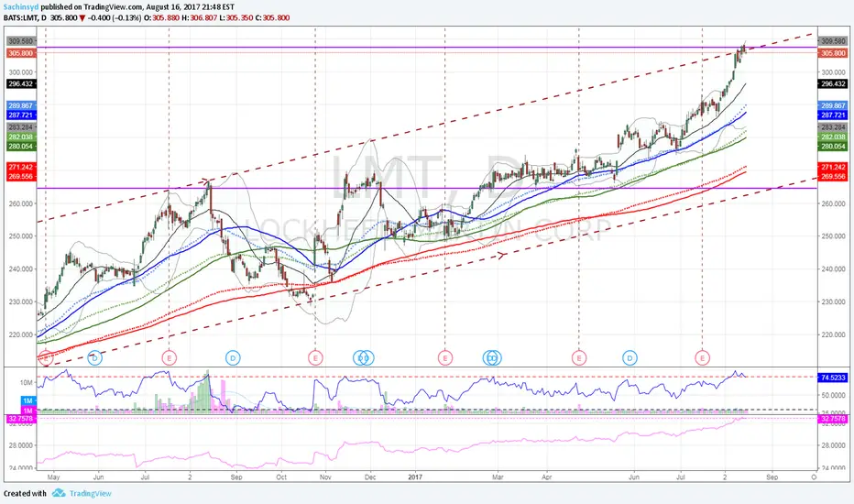Select the last earnings E marker near Jul 2017

point(702,358)
